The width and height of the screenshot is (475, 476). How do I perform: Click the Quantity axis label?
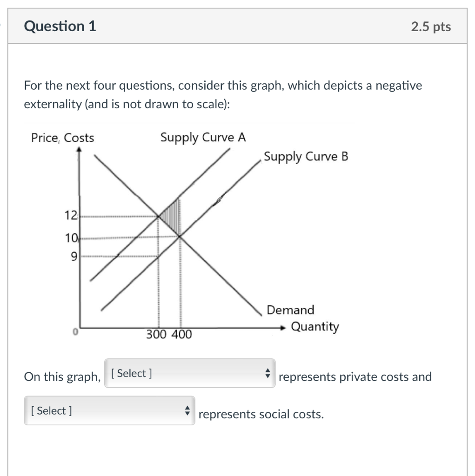(314, 327)
